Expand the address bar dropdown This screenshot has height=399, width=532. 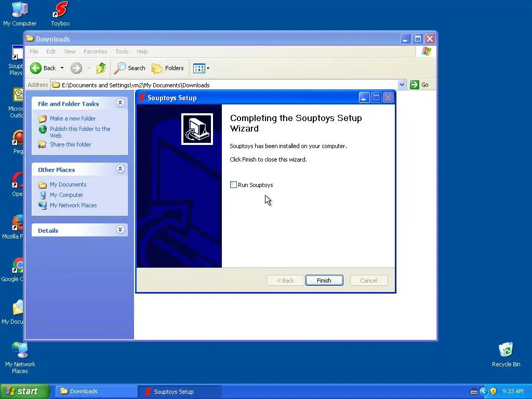tap(402, 85)
